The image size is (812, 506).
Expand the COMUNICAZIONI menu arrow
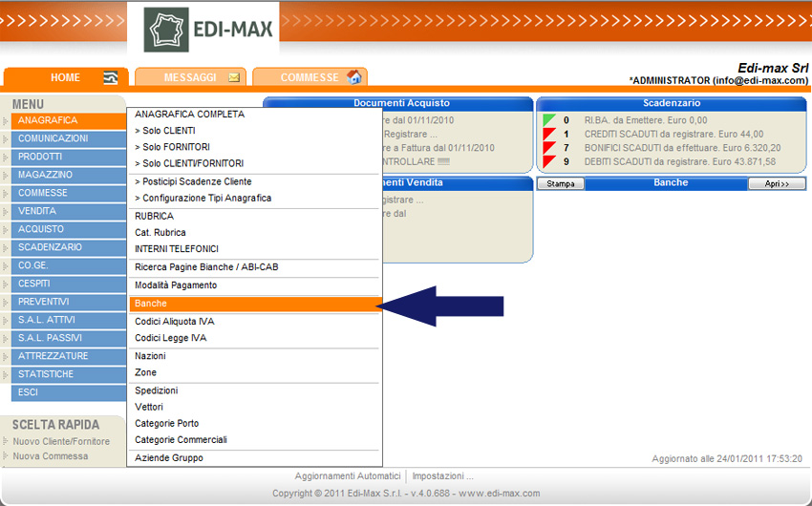tap(6, 138)
